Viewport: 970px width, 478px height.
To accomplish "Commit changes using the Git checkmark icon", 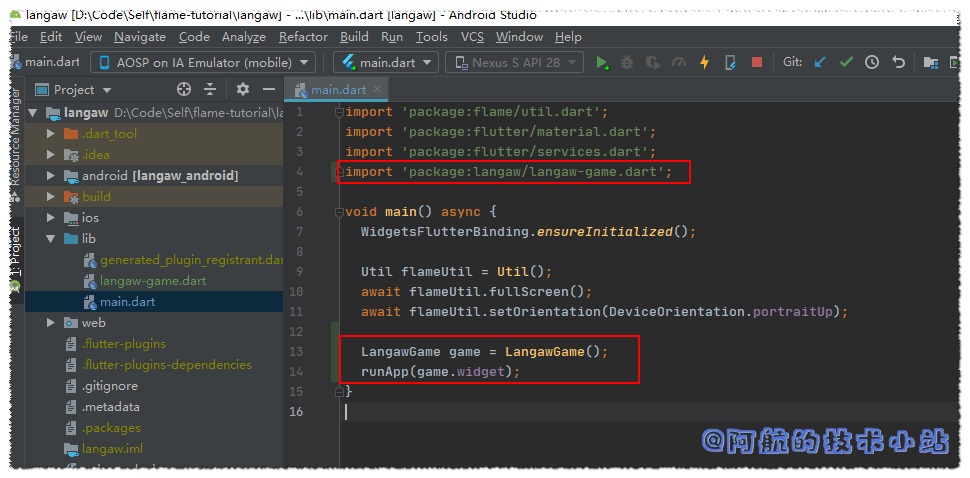I will pyautogui.click(x=846, y=62).
